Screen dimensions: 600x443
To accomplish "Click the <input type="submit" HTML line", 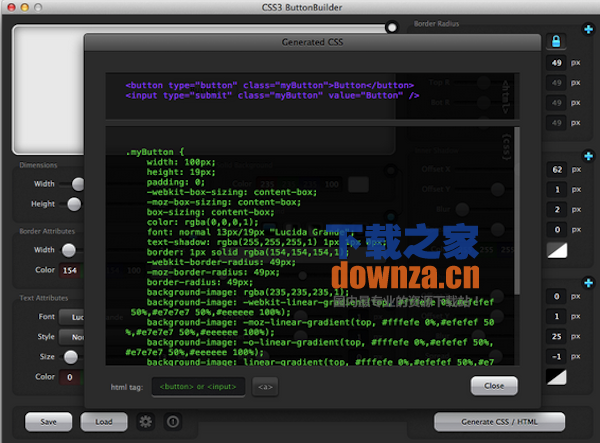I will click(x=272, y=95).
